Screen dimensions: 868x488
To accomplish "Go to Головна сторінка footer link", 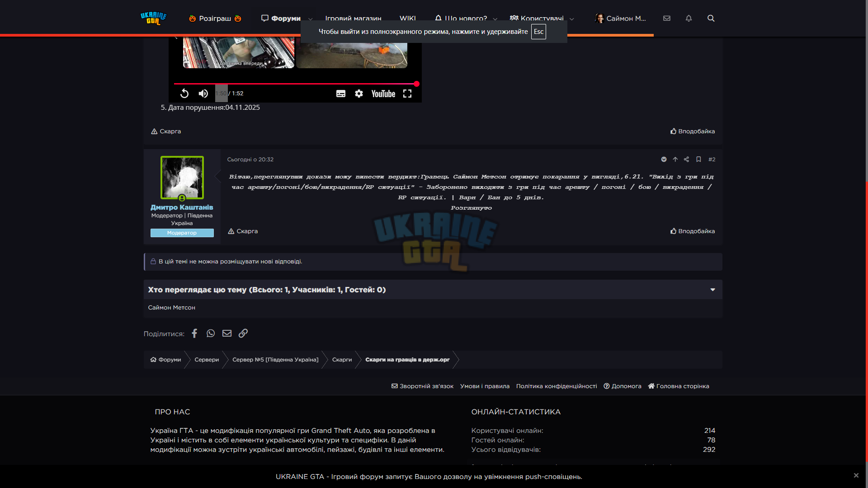I will [679, 386].
